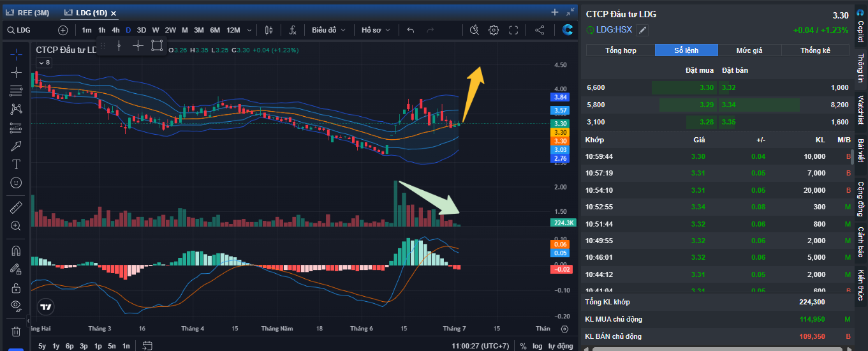Enable log scale button
This screenshot has width=868, height=351.
[x=538, y=346]
